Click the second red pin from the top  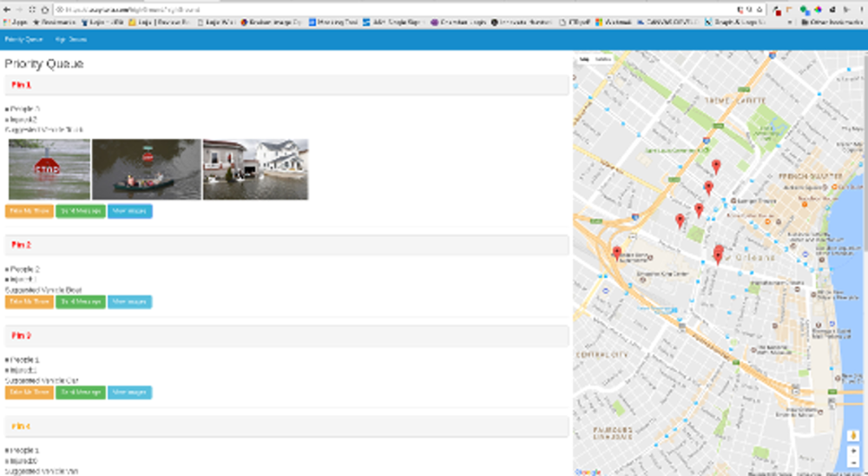[708, 188]
